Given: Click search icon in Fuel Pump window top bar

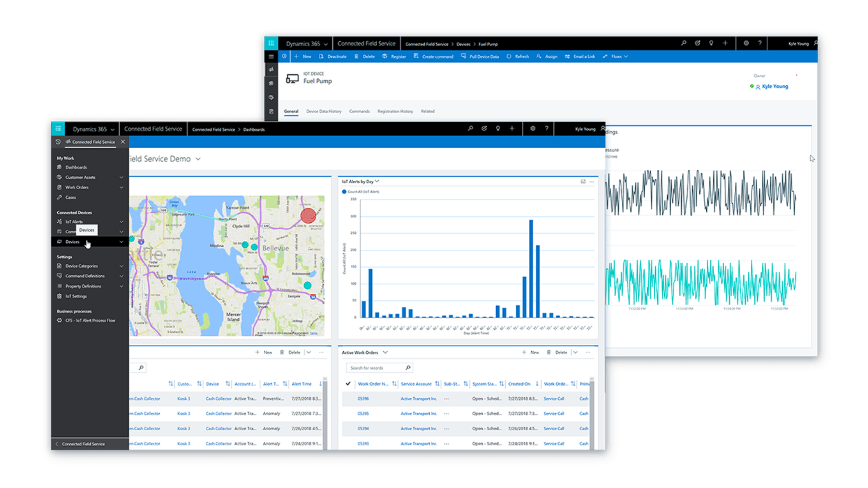Looking at the screenshot, I should pyautogui.click(x=683, y=43).
